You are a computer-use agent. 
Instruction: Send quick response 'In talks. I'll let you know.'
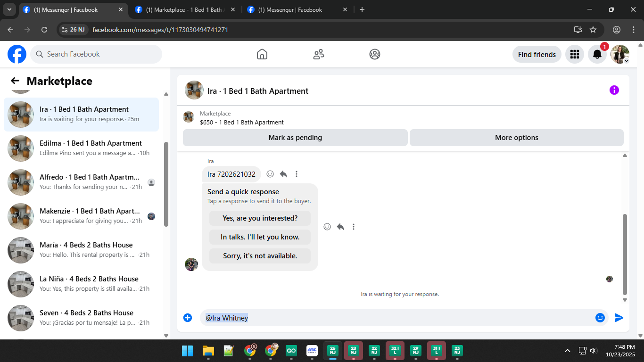tap(260, 237)
